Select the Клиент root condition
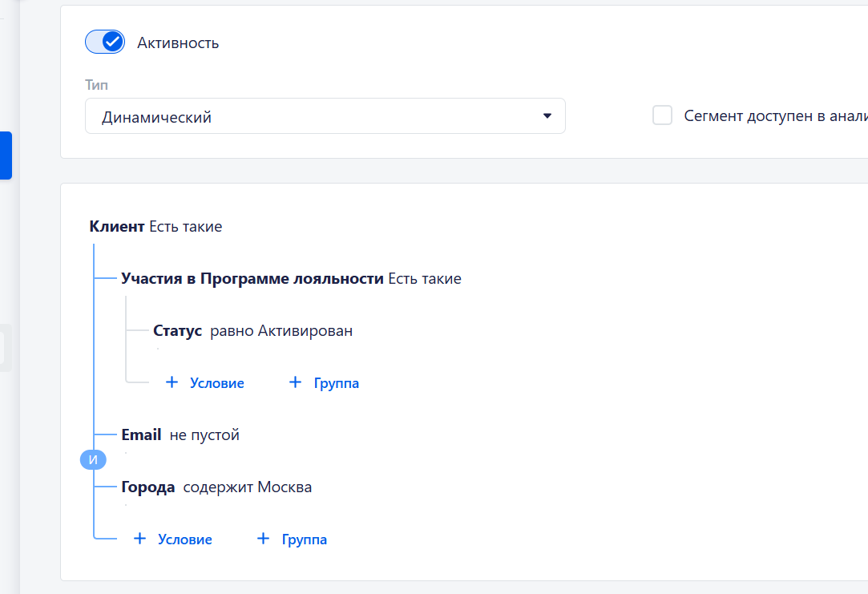Screen dimensions: 868x594 click(x=117, y=227)
